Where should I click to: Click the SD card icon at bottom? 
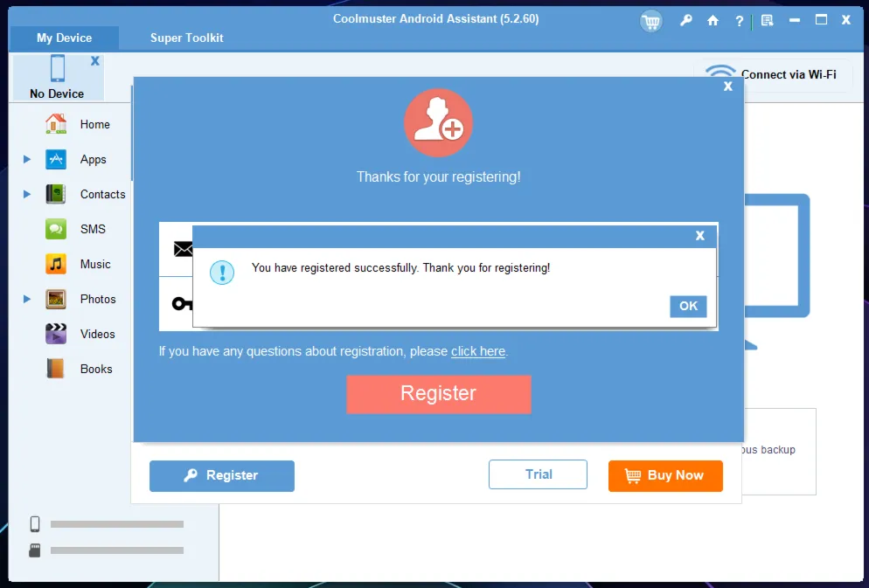tap(34, 550)
